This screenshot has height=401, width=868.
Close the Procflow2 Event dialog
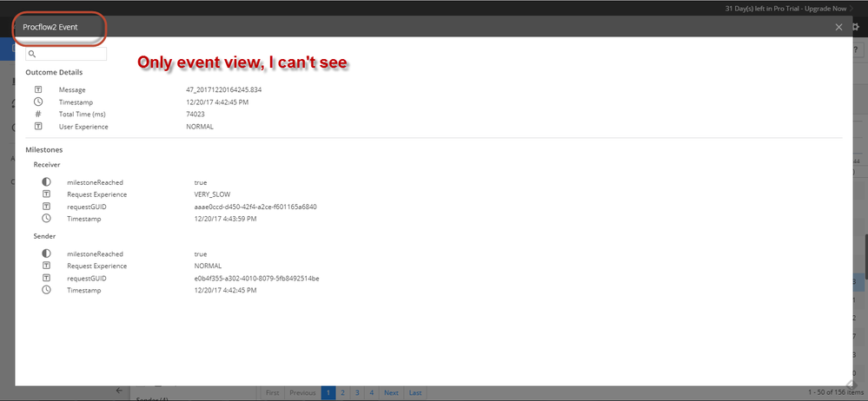pyautogui.click(x=838, y=27)
